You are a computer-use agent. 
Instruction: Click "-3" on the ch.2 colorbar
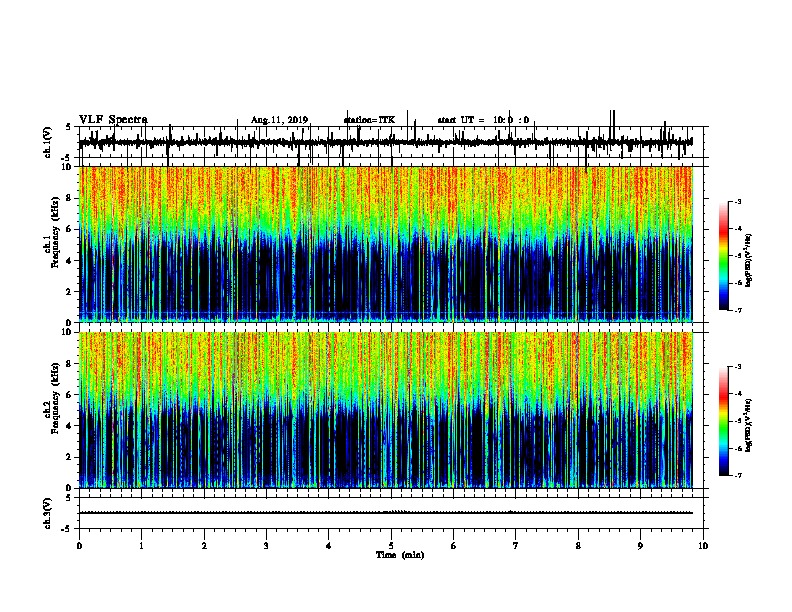coord(738,367)
